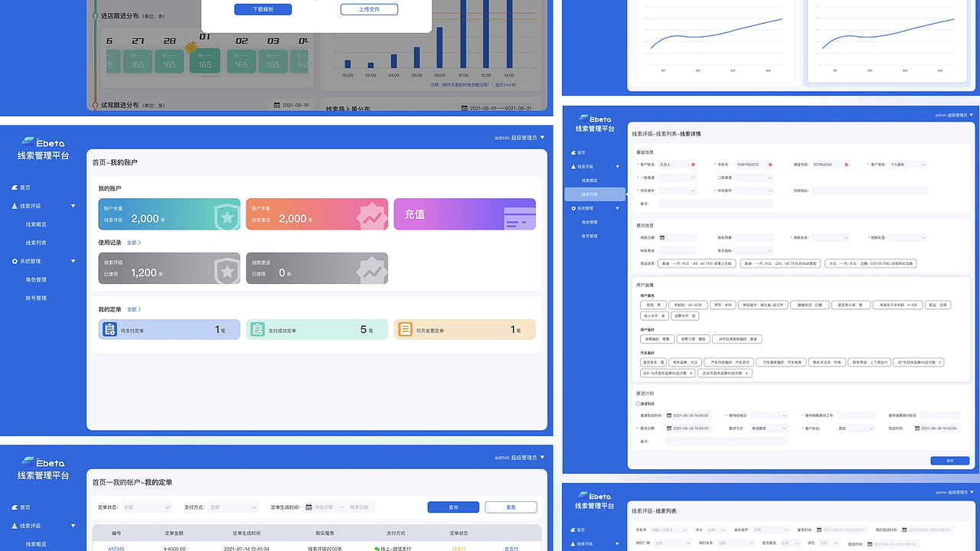Click the 手机号 input on 线索列表 screen

[669, 530]
